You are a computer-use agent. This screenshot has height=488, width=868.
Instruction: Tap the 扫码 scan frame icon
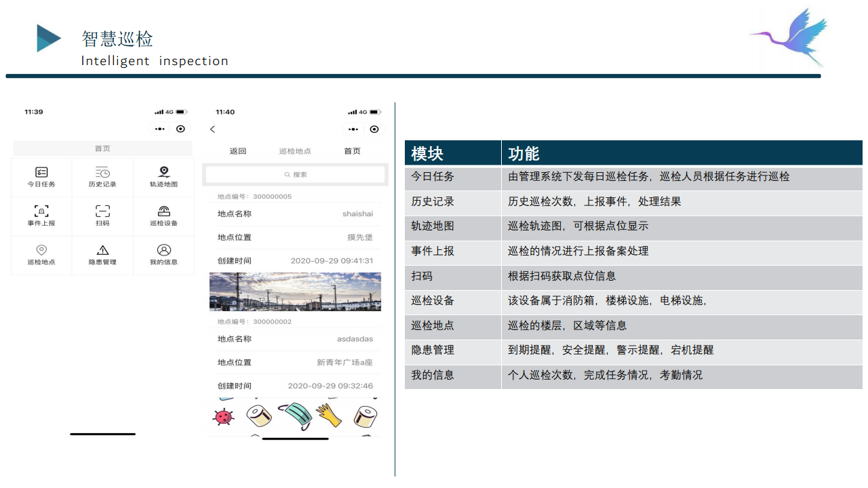[102, 211]
